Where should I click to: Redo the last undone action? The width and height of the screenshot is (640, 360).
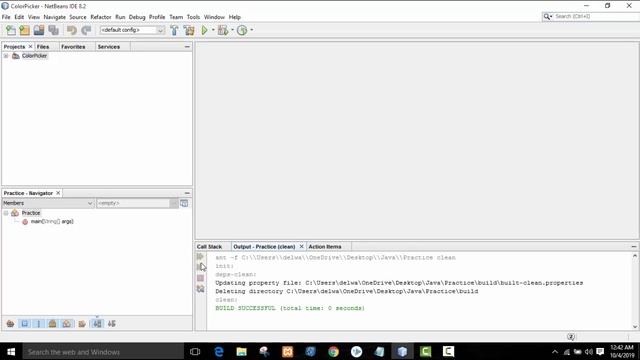tap(86, 30)
